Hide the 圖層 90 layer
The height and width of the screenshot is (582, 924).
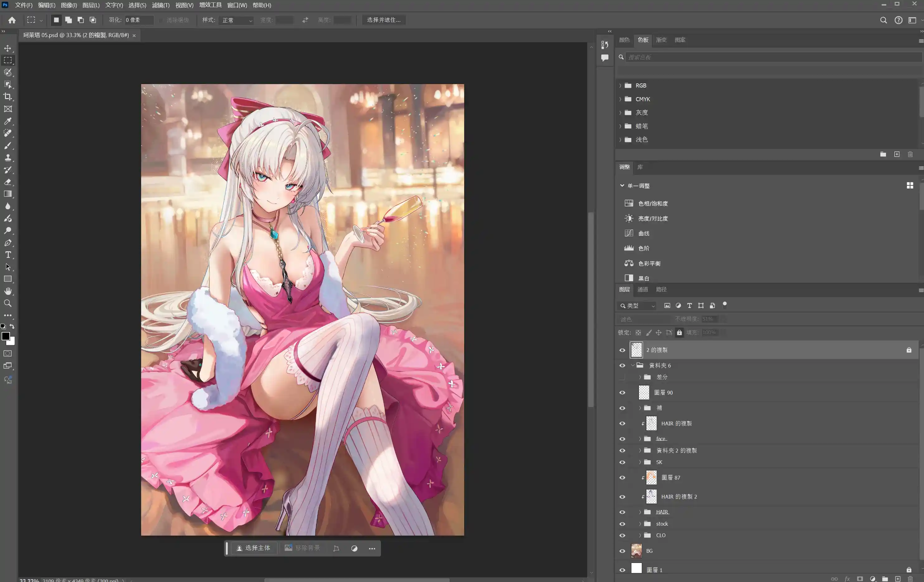[x=622, y=392]
